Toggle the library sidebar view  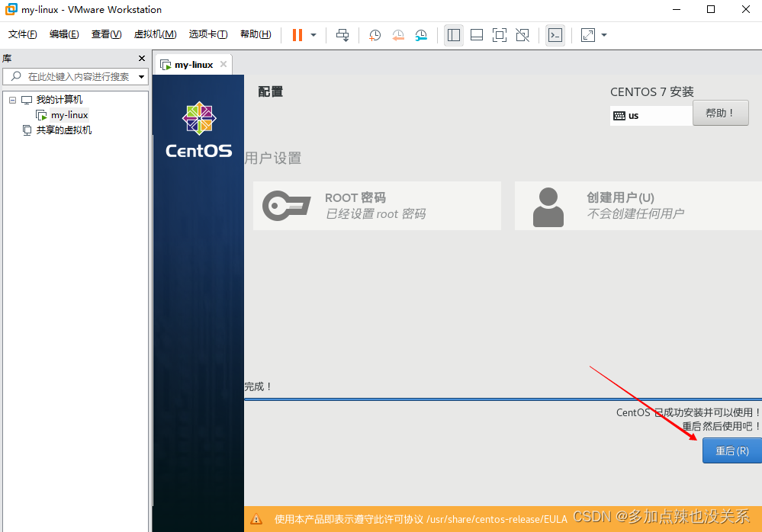click(453, 35)
